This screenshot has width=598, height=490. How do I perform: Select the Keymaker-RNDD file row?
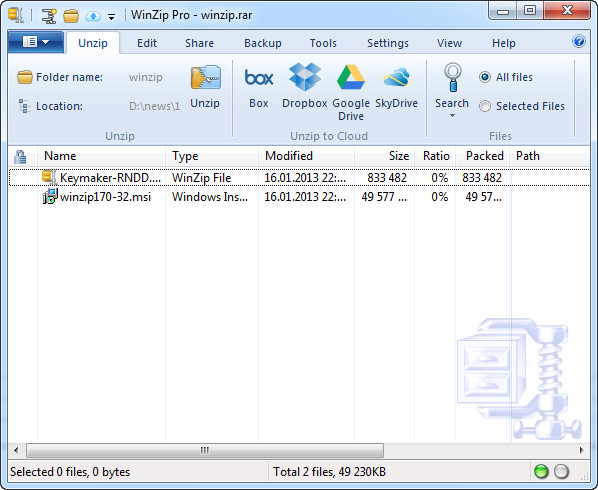(299, 178)
